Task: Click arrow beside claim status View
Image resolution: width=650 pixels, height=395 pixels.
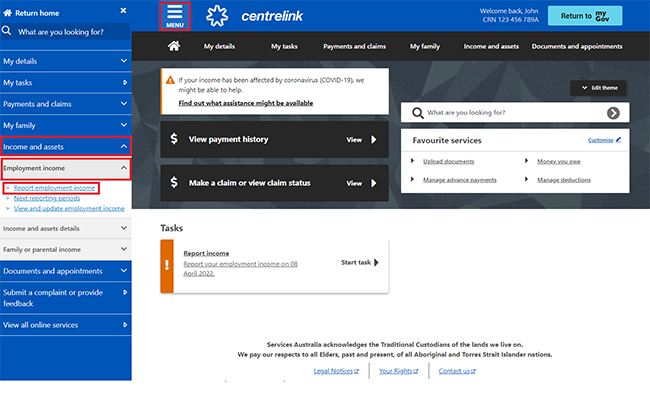Action: pos(374,183)
